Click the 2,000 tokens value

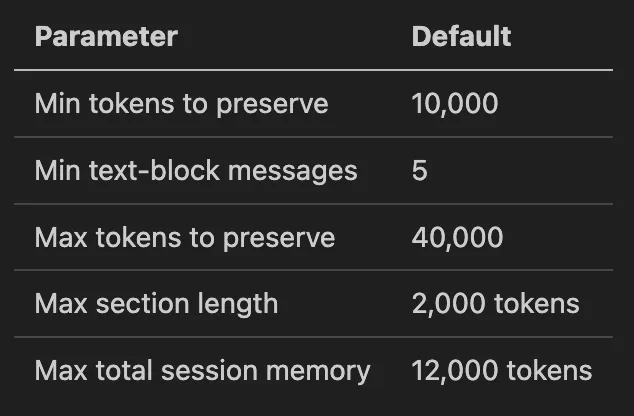[495, 304]
